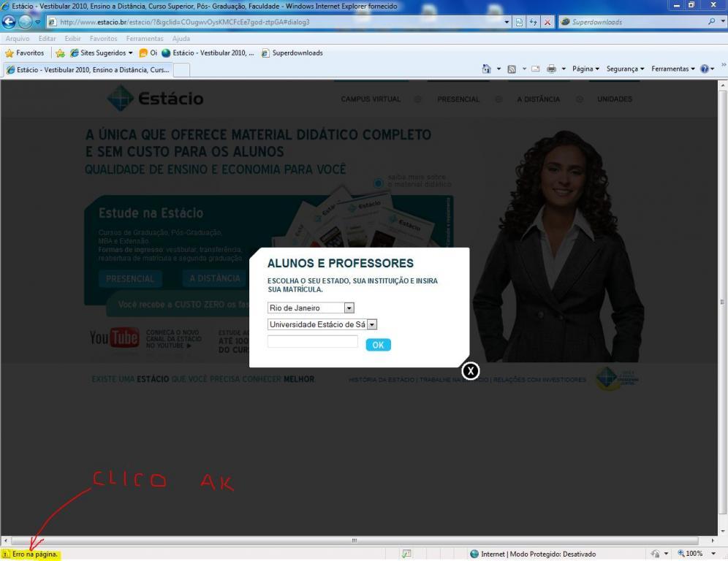Viewport: 728px width, 561px height.
Task: Click the blue OK button
Action: [379, 345]
